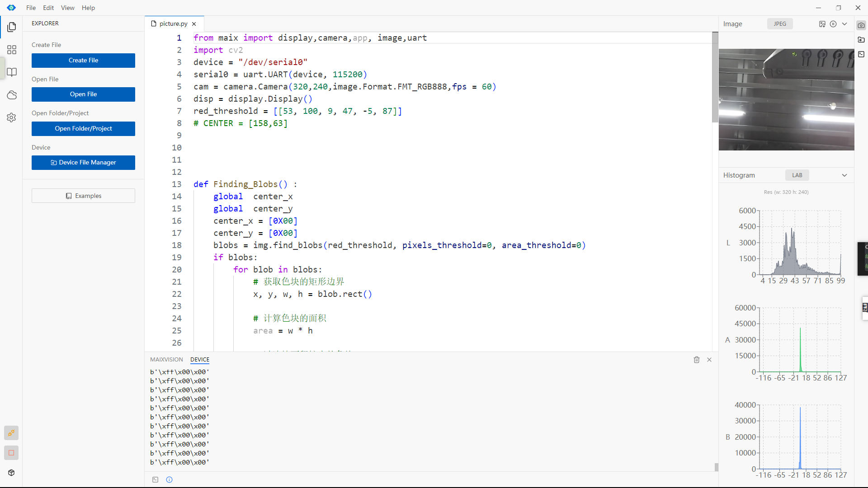The height and width of the screenshot is (488, 868).
Task: Collapse the Histogram panel chevron
Action: tap(844, 175)
